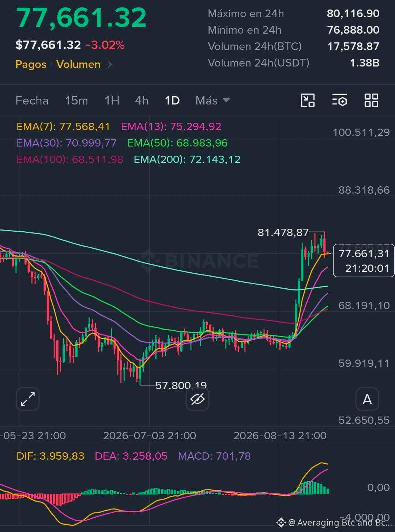Image resolution: width=395 pixels, height=532 pixels.
Task: Click the EMA(50): 68.983,96 label
Action: pyautogui.click(x=177, y=143)
